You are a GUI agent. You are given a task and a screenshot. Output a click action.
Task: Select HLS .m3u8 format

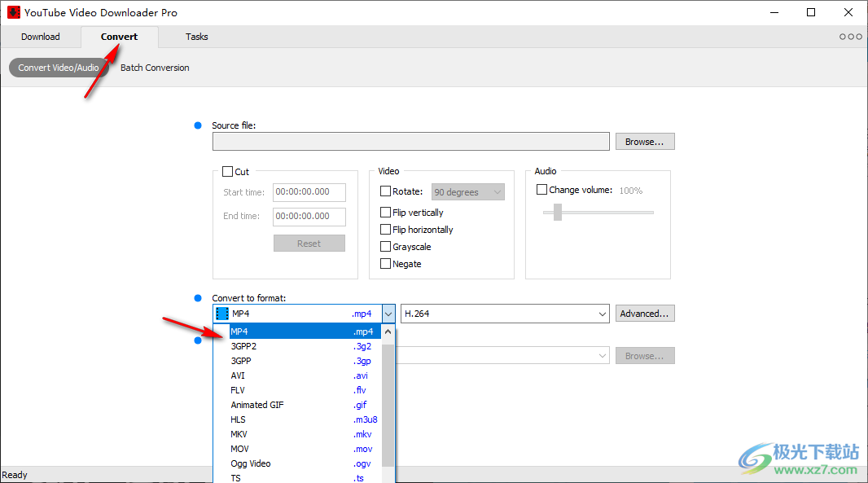[305, 419]
